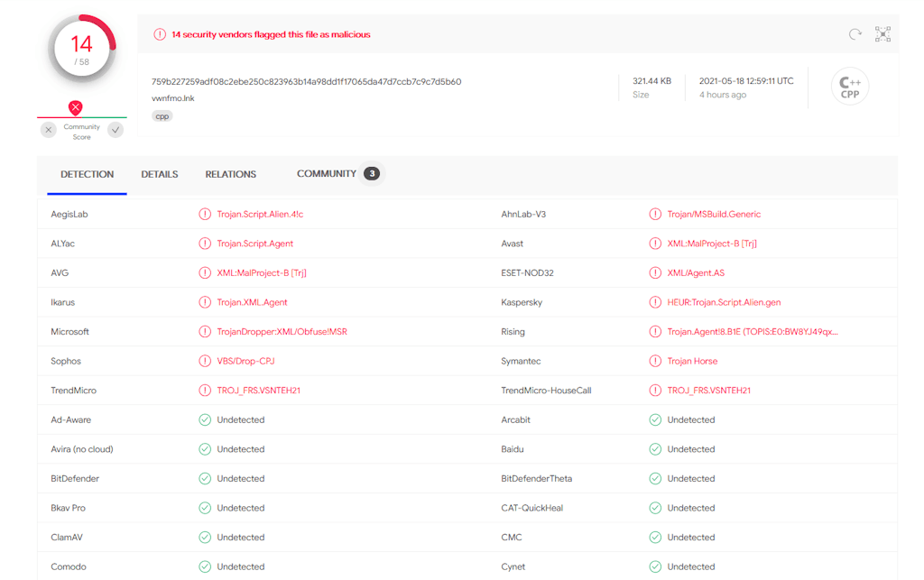Click the 4 hours ago label

point(723,95)
